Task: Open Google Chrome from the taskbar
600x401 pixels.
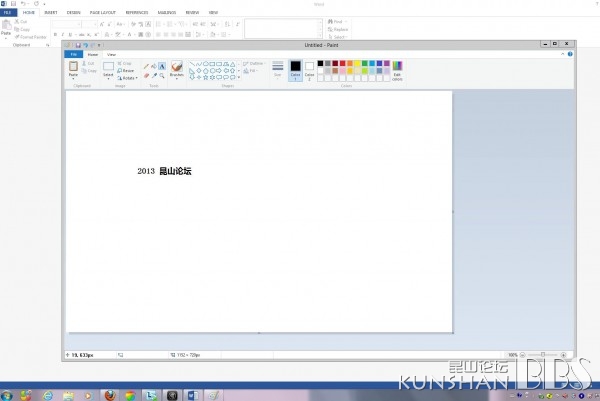Action: pyautogui.click(x=130, y=395)
